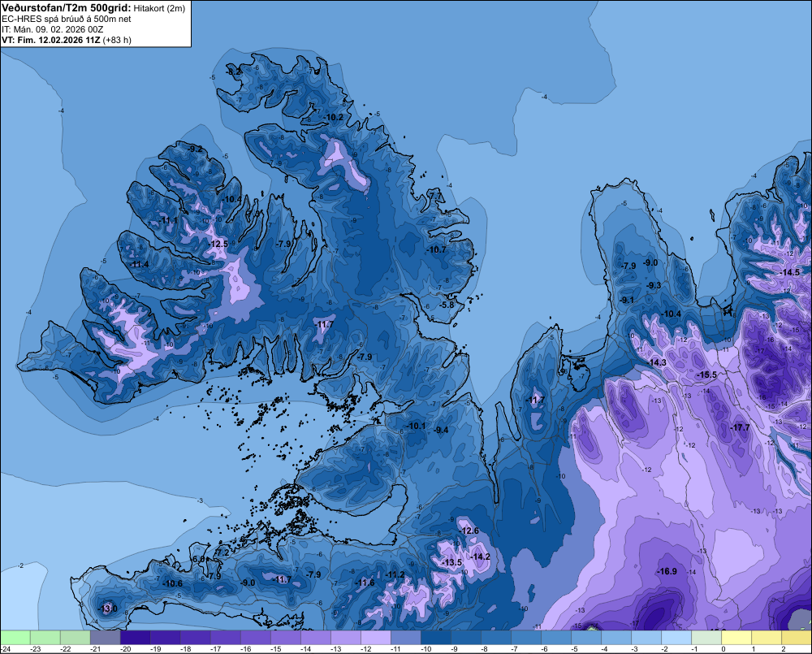The height and width of the screenshot is (654, 812).
Task: Click the -9.2 temperature label
Action: click(x=195, y=149)
